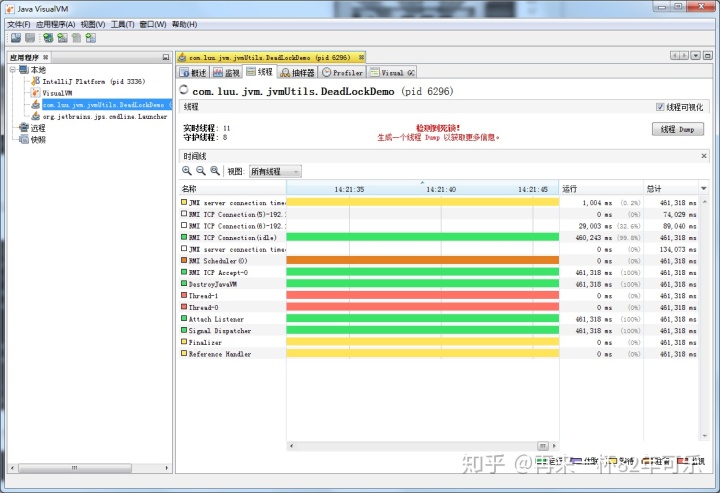Image resolution: width=720 pixels, height=493 pixels.
Task: Click the timeline horizontal scrollbar thumb
Action: (543, 446)
